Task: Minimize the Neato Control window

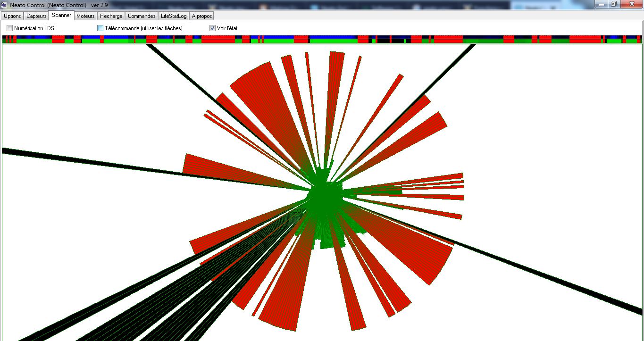Action: [601, 4]
